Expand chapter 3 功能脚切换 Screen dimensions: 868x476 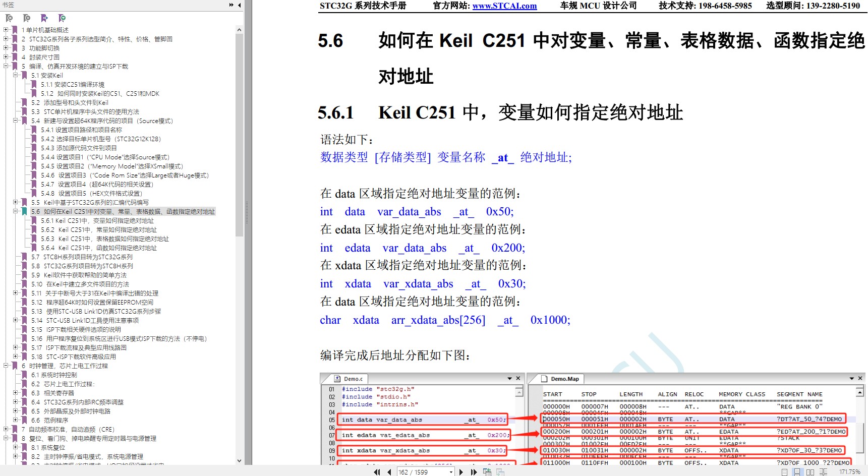point(6,48)
